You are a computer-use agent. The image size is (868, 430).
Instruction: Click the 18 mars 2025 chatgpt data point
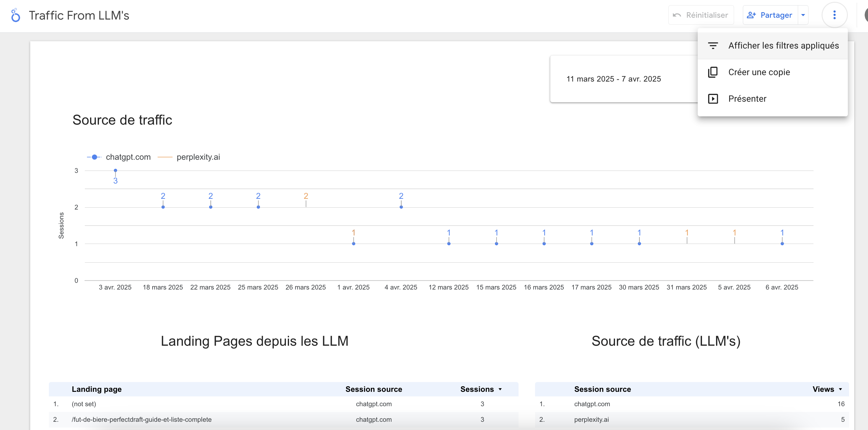(x=163, y=207)
